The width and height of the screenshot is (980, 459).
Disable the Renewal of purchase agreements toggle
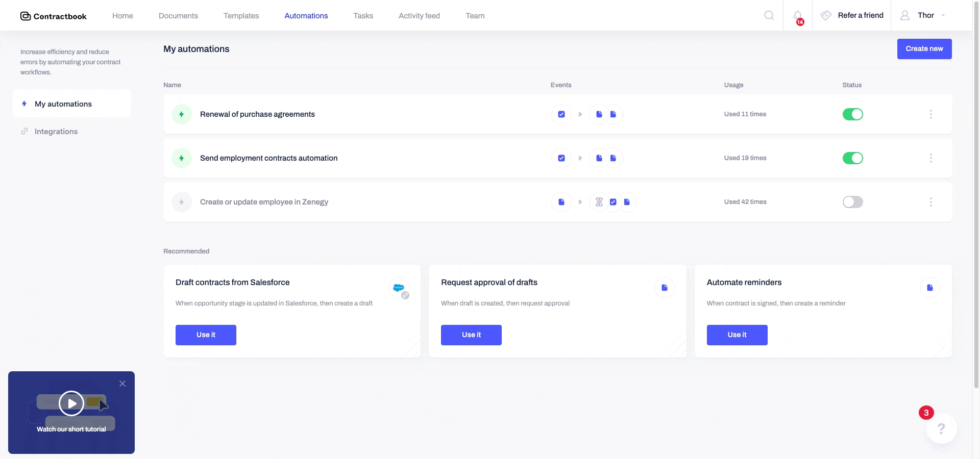tap(852, 114)
